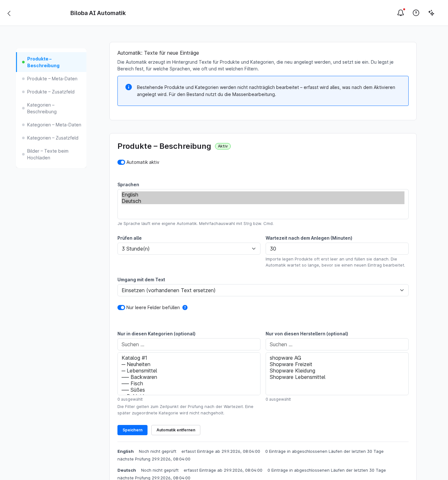
Task: Click the blue info icon in the notice
Action: [129, 87]
